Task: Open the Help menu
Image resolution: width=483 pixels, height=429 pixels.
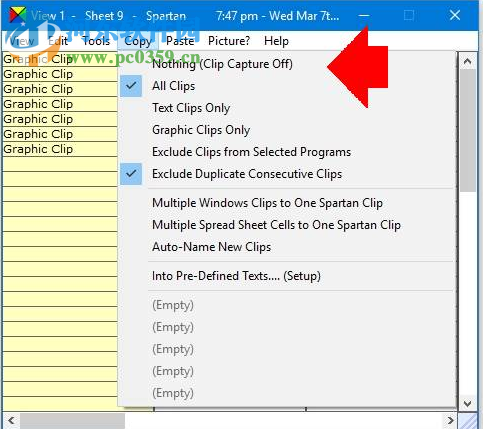Action: [x=276, y=41]
